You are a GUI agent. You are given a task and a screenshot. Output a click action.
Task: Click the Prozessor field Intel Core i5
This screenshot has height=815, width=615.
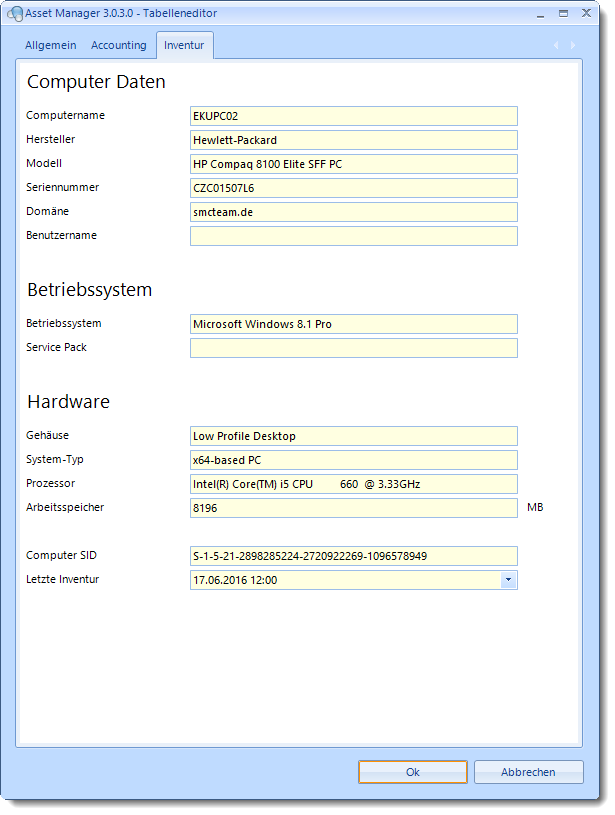[354, 484]
